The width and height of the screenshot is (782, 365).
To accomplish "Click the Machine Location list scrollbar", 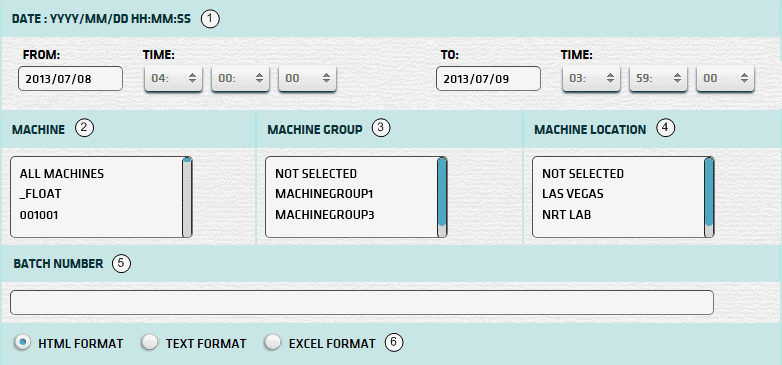I will point(709,197).
